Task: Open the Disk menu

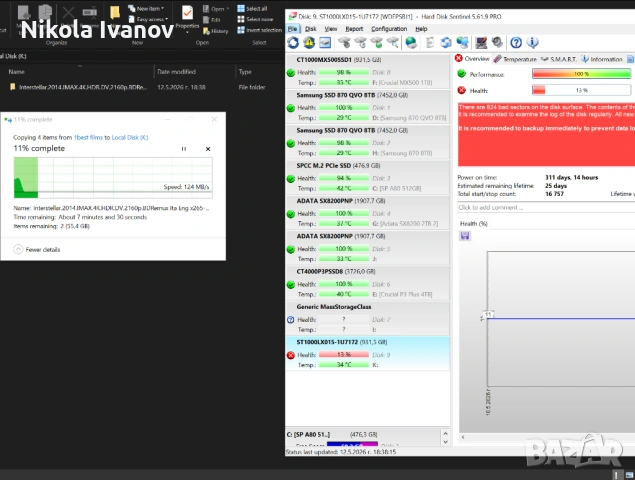Action: (x=311, y=29)
